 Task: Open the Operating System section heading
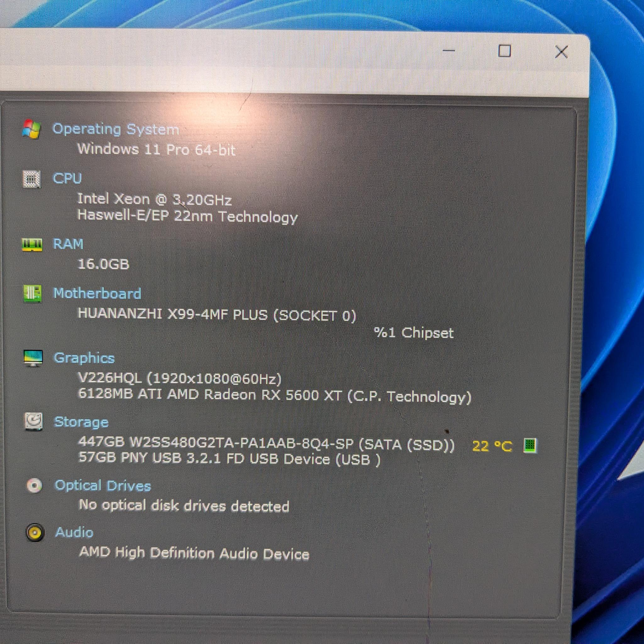[x=116, y=129]
